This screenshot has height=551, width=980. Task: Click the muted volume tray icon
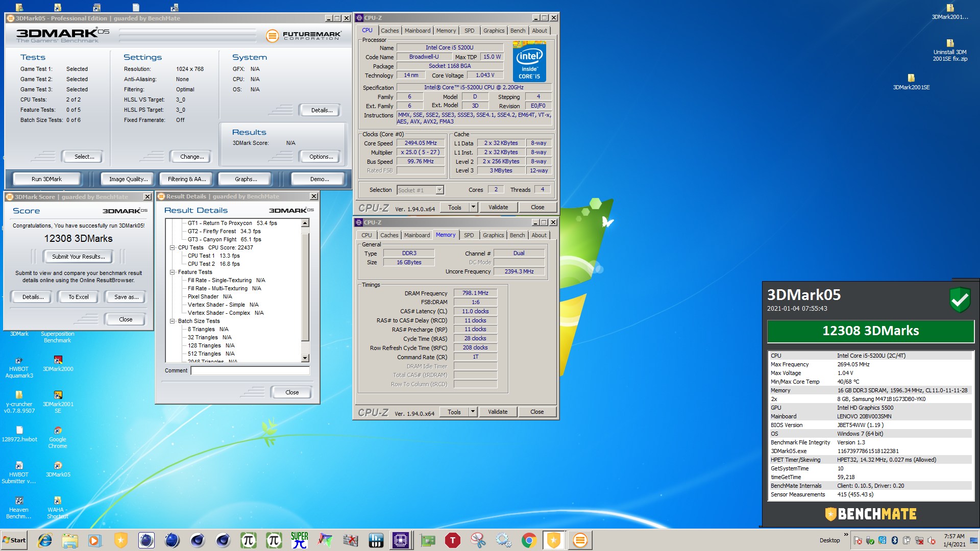(932, 540)
